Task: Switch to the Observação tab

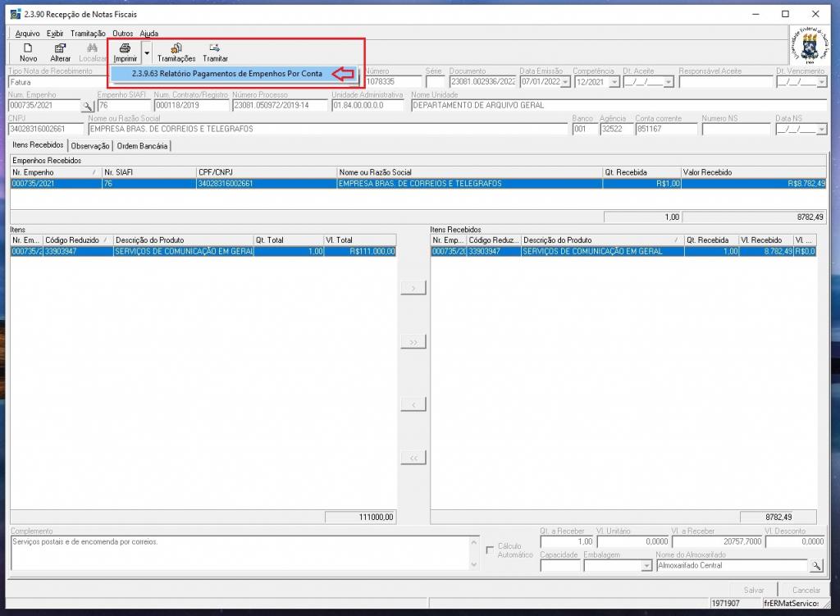Action: pyautogui.click(x=90, y=145)
